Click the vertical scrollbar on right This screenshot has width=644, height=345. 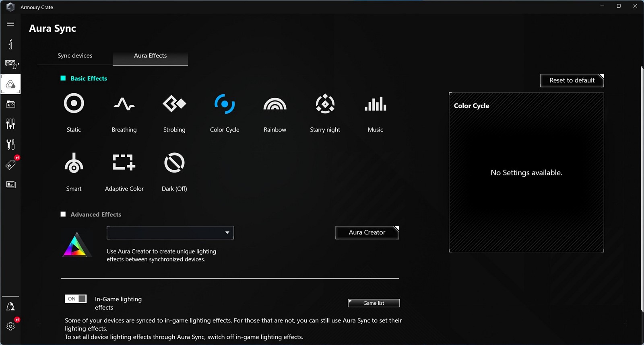[642, 189]
